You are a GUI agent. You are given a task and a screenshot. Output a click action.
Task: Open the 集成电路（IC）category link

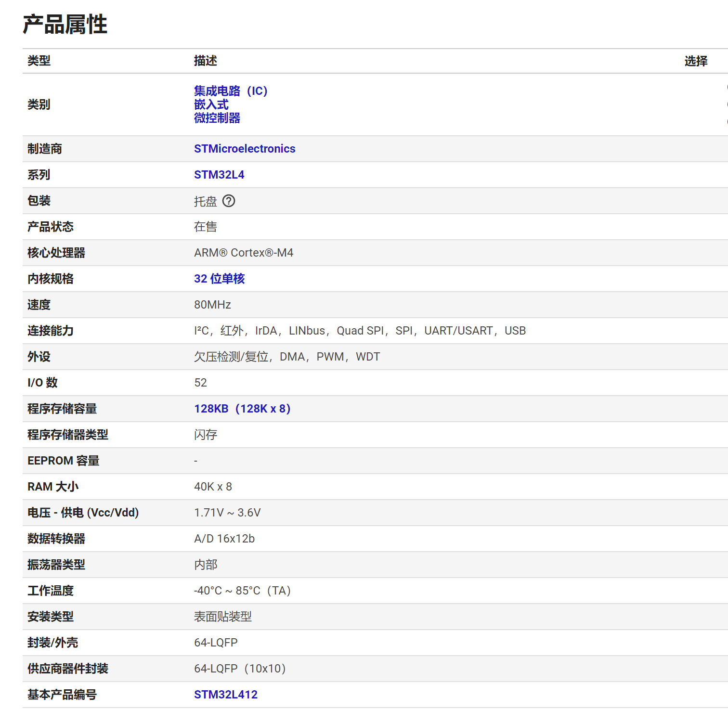pos(231,90)
